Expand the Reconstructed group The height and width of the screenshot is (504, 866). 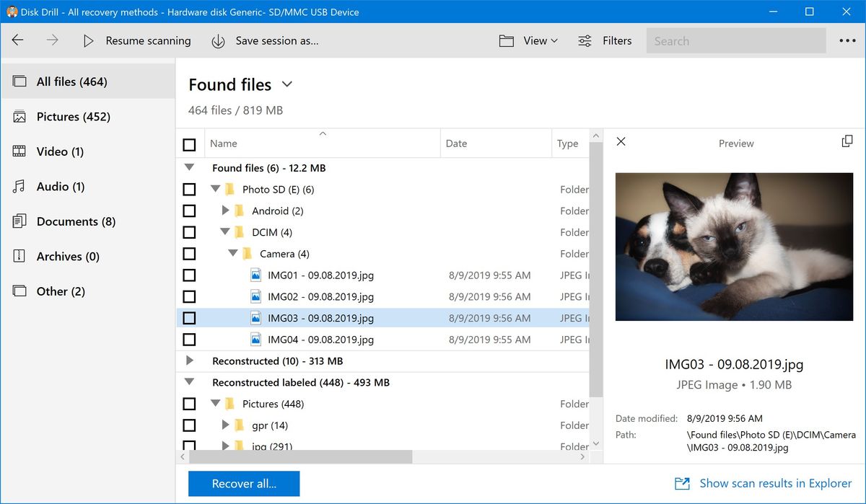coord(190,361)
